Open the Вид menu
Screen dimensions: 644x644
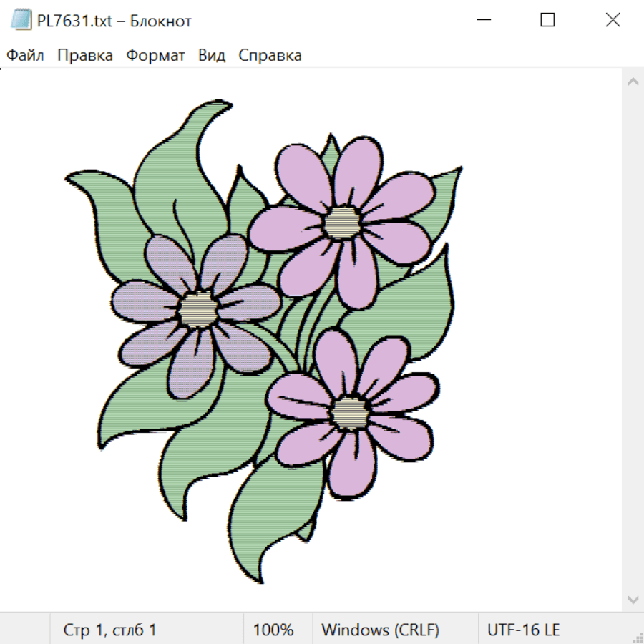click(212, 56)
